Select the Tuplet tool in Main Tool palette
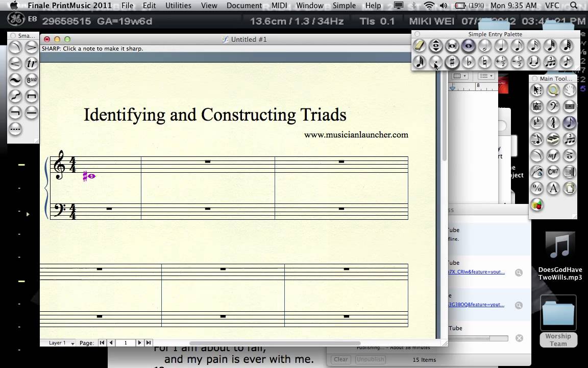This screenshot has height=368, width=588. (x=569, y=140)
